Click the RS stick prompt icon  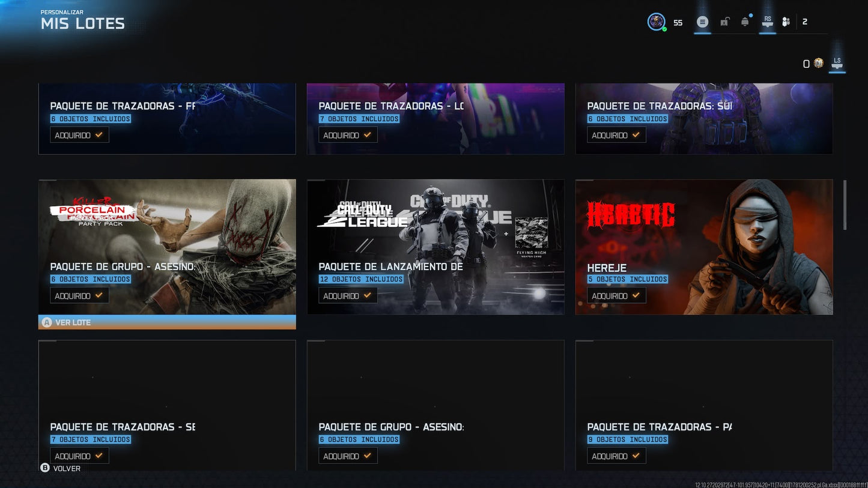(x=767, y=21)
